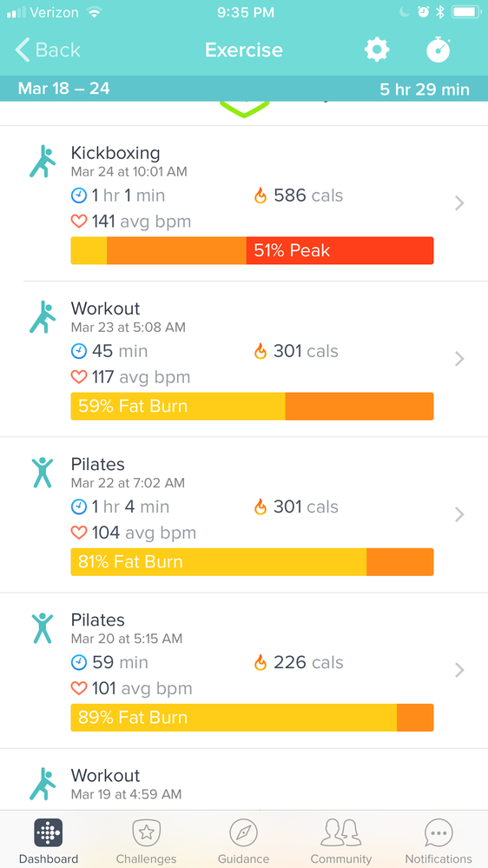Image resolution: width=488 pixels, height=868 pixels.
Task: Open the Community tab
Action: [341, 841]
